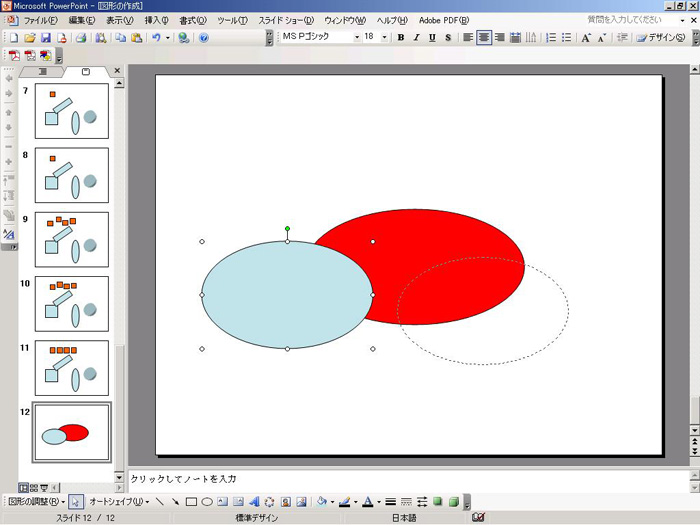The height and width of the screenshot is (525, 700).
Task: Click the Convert to PDF and email icon
Action: pos(30,56)
